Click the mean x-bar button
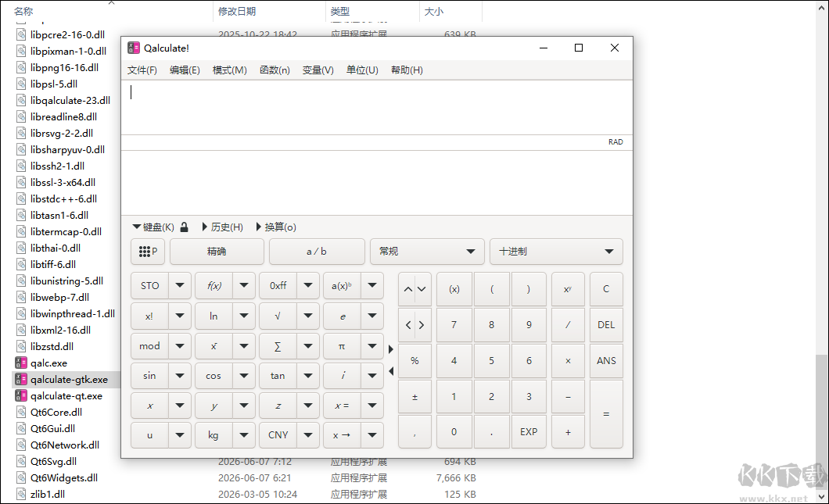 coord(214,347)
